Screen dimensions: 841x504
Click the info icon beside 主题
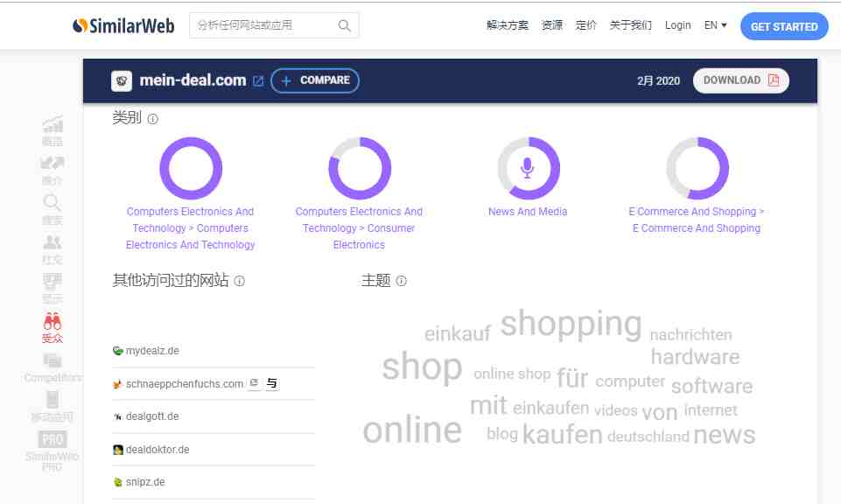401,280
